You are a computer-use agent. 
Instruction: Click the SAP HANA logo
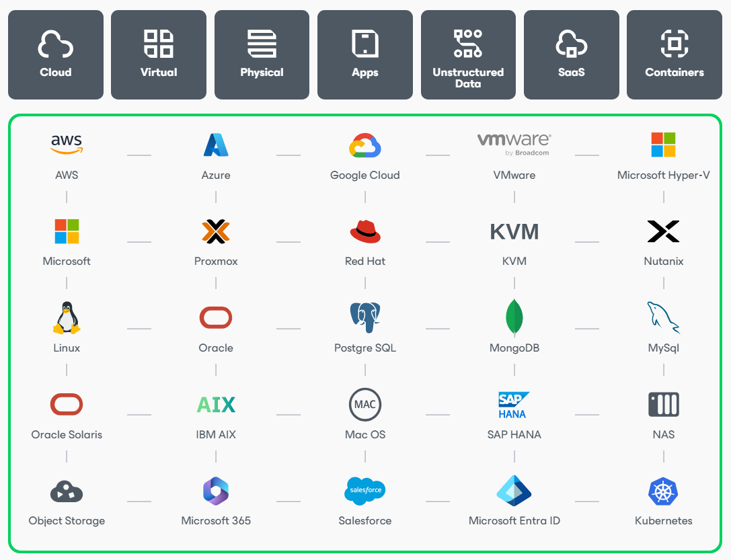pos(514,404)
